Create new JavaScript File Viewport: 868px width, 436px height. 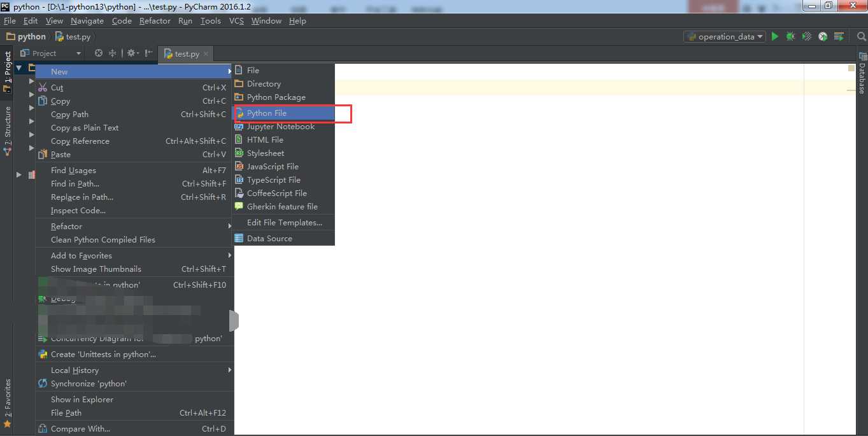283,166
